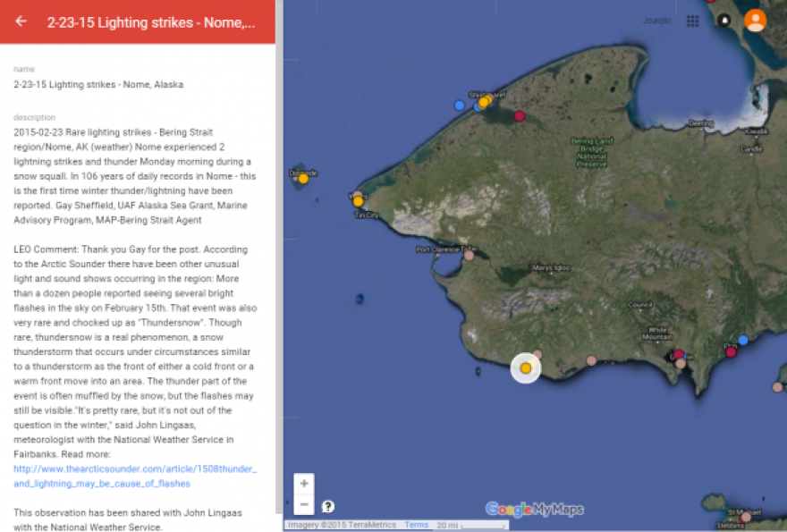
Task: Click the Deering map label
Action: 700,123
